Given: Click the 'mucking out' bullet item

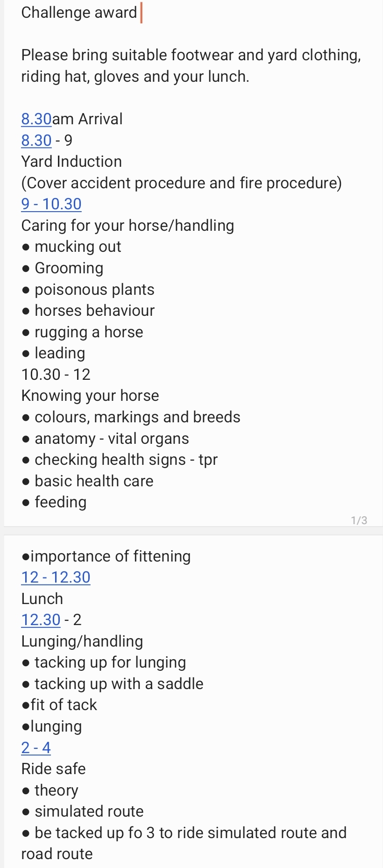Looking at the screenshot, I should (78, 247).
